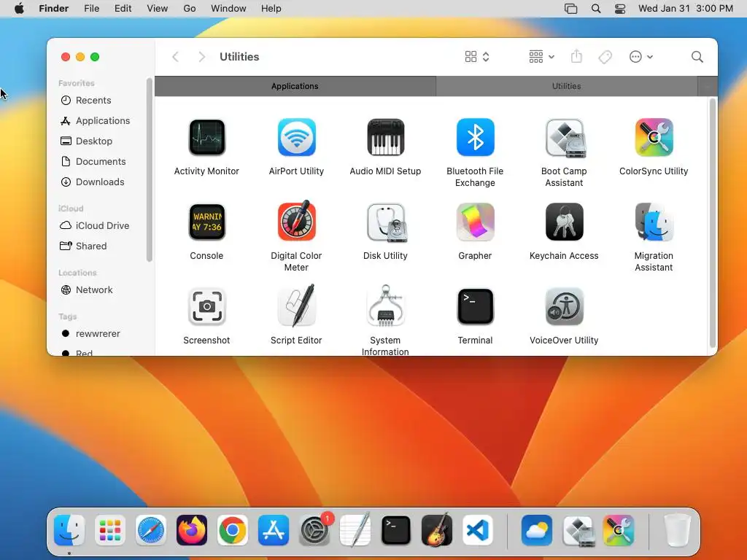
Task: Select Script Editor icon
Action: 296,306
